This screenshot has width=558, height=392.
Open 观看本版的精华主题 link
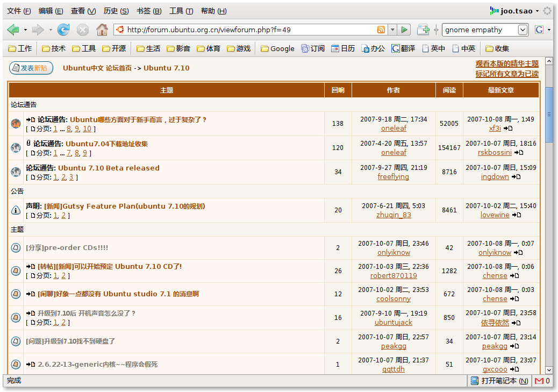click(x=507, y=64)
